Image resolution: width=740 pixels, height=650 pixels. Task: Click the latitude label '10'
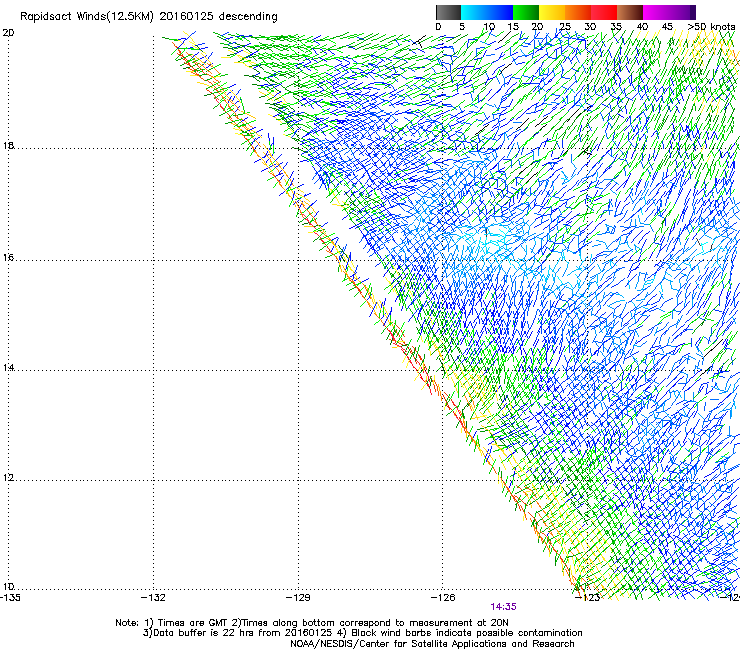pyautogui.click(x=8, y=586)
